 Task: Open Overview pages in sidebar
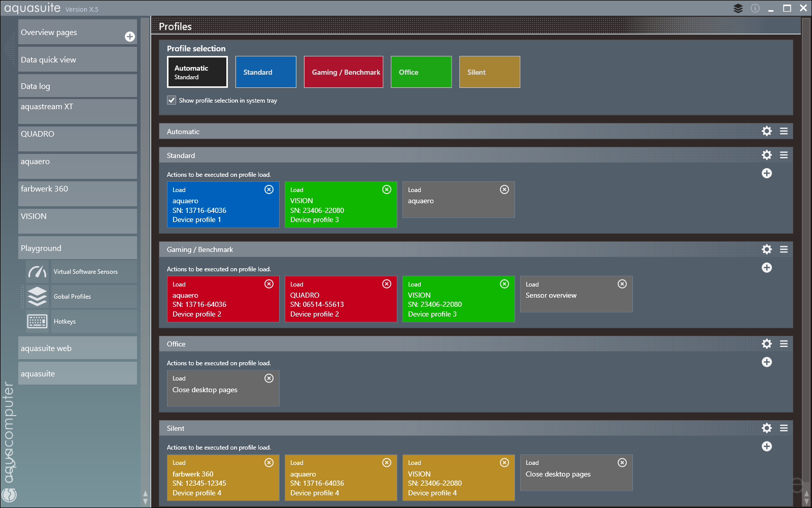pyautogui.click(x=78, y=32)
